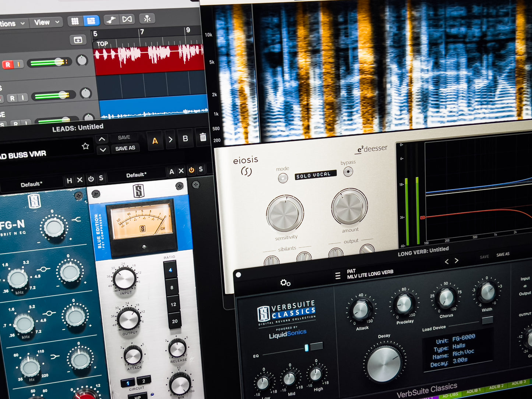The image size is (532, 399).
Task: Click the VerbSuite Decay knob
Action: pos(384,364)
